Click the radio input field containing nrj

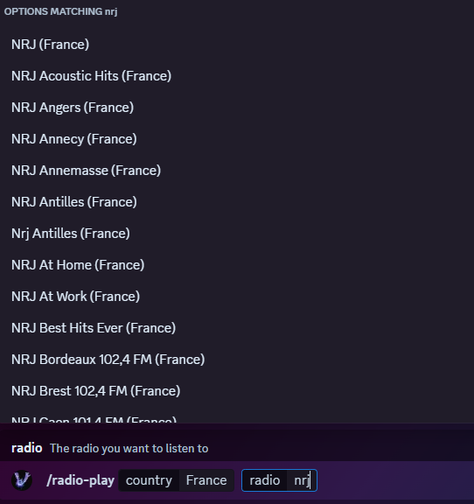tap(279, 480)
